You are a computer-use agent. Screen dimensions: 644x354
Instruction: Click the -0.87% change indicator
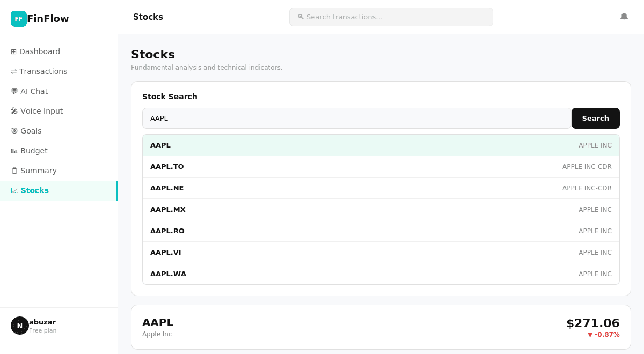click(604, 335)
